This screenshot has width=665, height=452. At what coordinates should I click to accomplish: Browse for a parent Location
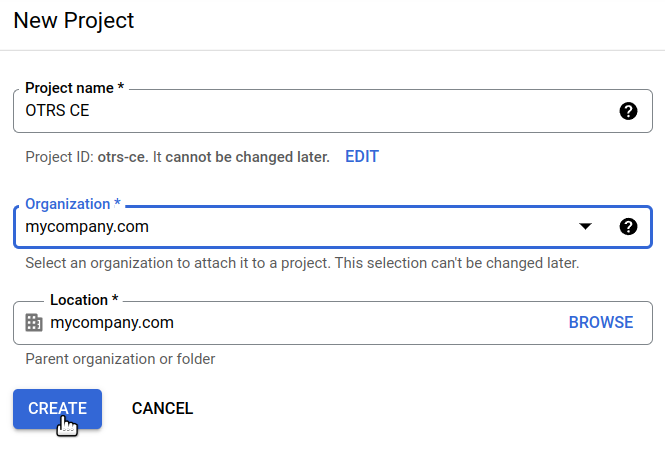point(601,323)
